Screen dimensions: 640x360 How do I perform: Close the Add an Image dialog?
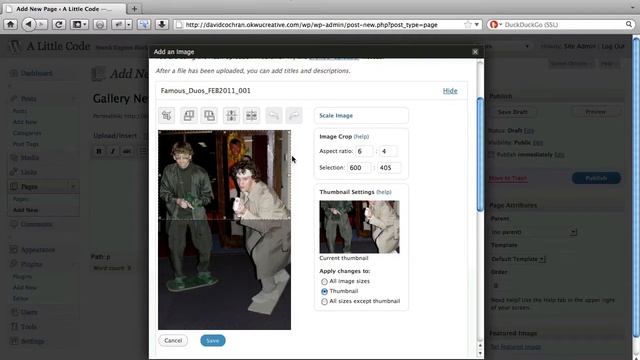click(x=475, y=52)
